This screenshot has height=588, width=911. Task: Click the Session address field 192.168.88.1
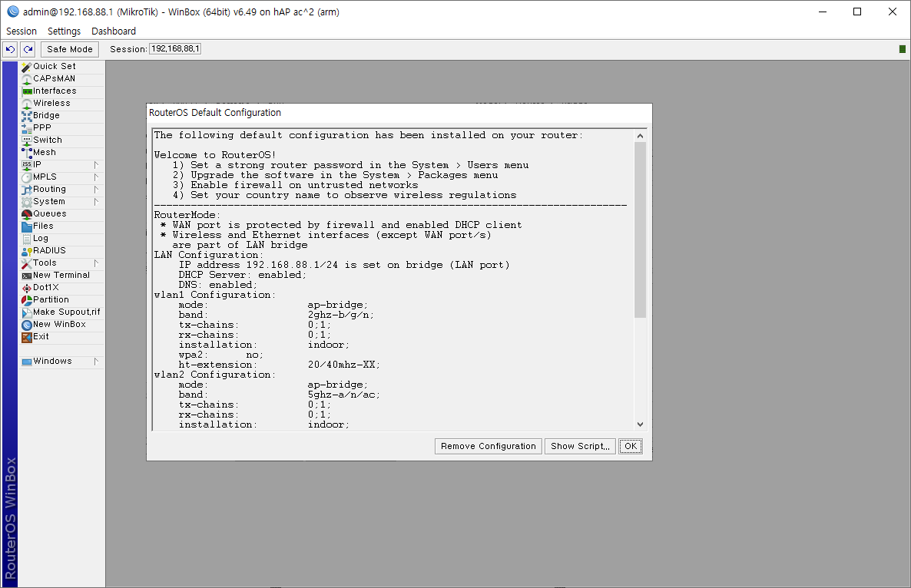(175, 49)
